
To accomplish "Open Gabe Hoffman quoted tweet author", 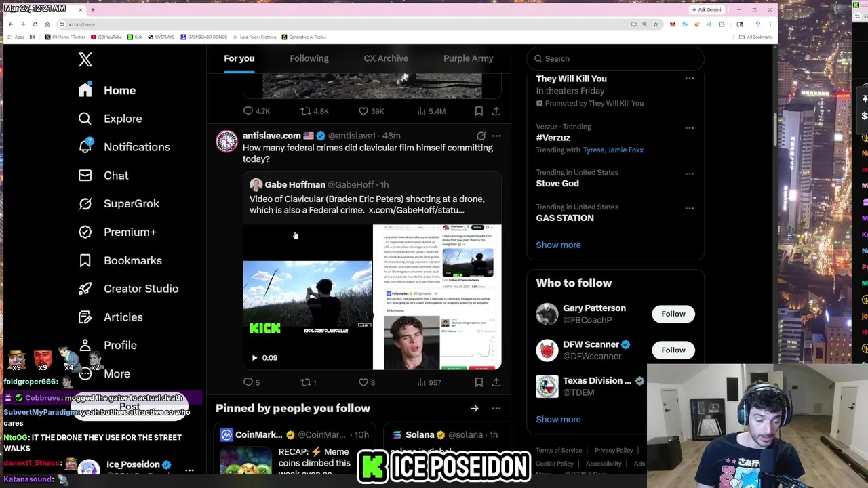I will click(295, 184).
